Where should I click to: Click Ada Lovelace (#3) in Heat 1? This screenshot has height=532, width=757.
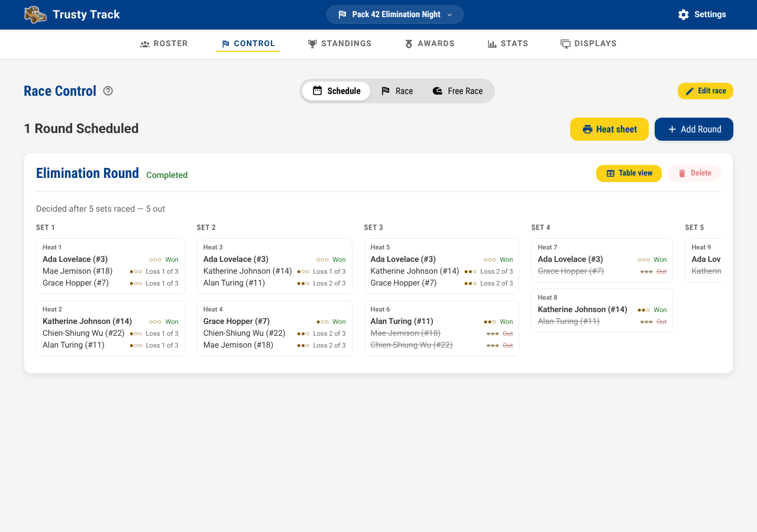point(75,259)
